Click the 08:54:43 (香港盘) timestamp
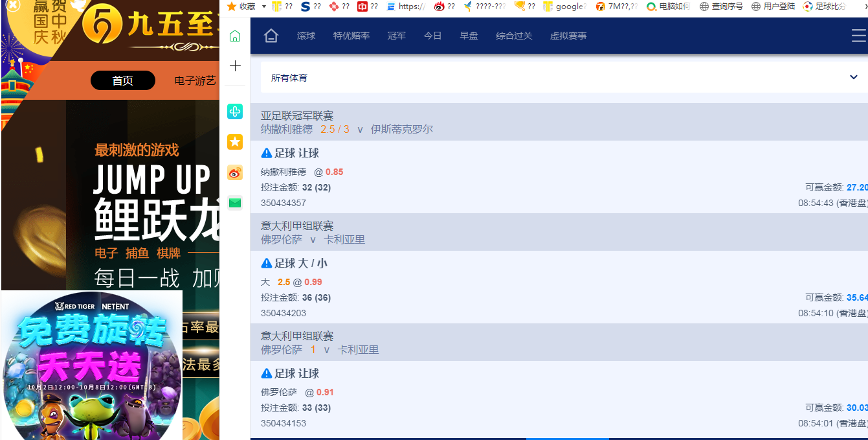The image size is (868, 440). [x=833, y=203]
